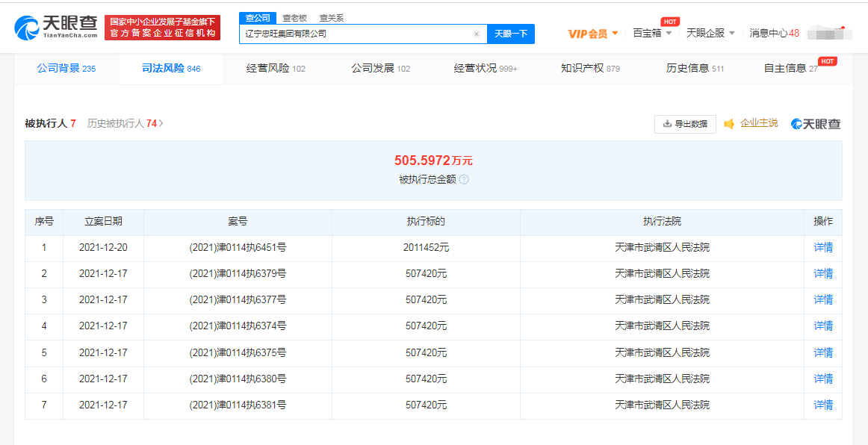Open 详情 for case 执6374号

pyautogui.click(x=823, y=326)
